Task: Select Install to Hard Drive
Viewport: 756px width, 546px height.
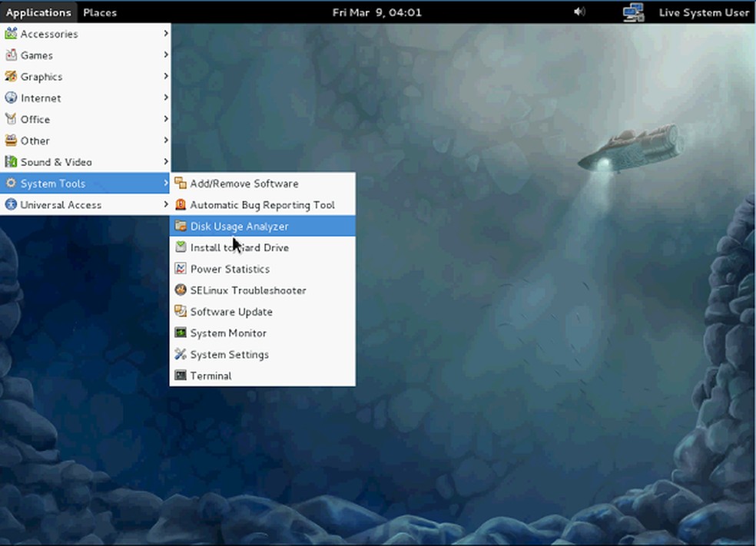Action: pyautogui.click(x=240, y=247)
